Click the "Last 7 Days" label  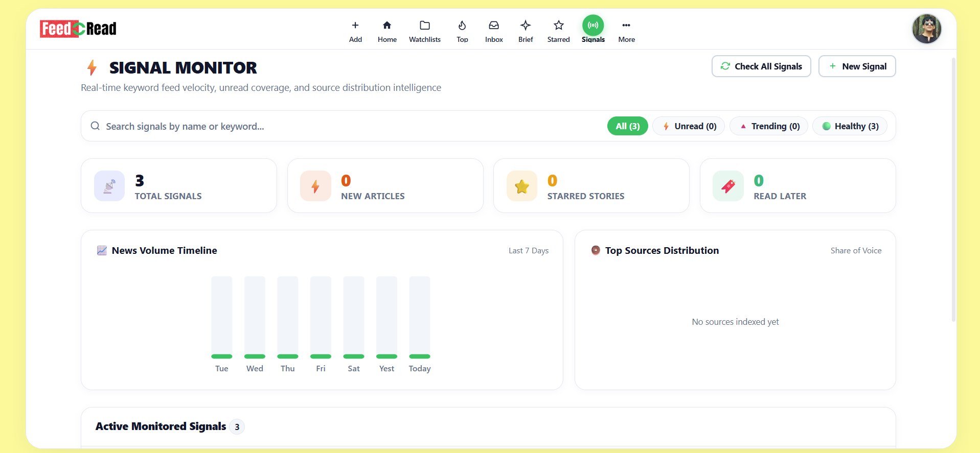point(529,251)
